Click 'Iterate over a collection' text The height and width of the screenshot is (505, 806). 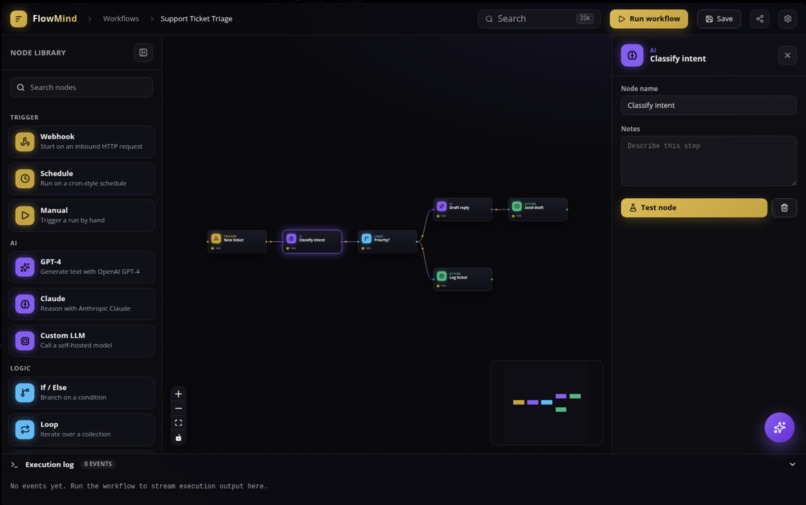(76, 435)
